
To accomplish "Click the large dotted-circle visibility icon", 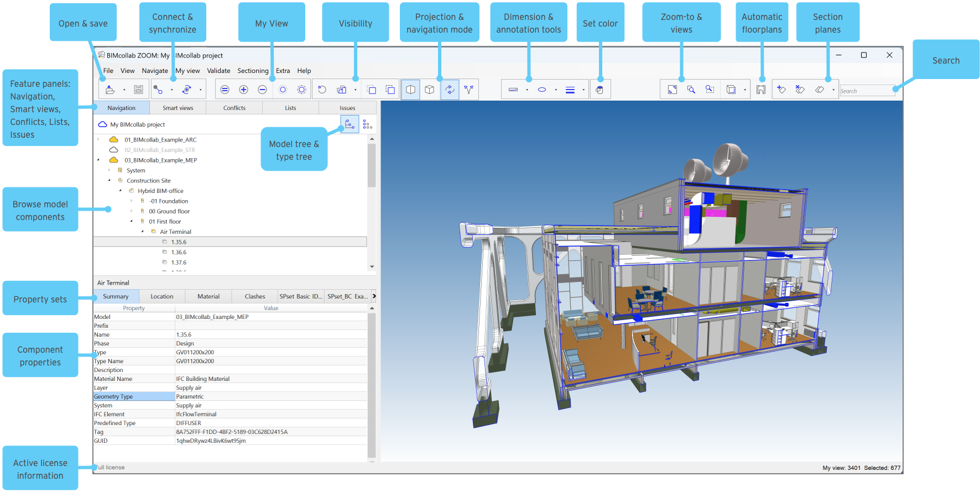I will point(301,90).
